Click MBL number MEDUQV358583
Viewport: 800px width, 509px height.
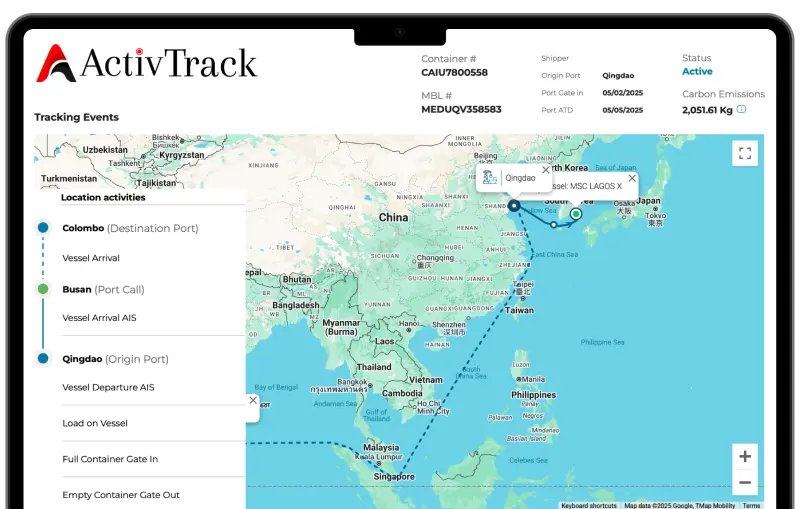pos(461,109)
